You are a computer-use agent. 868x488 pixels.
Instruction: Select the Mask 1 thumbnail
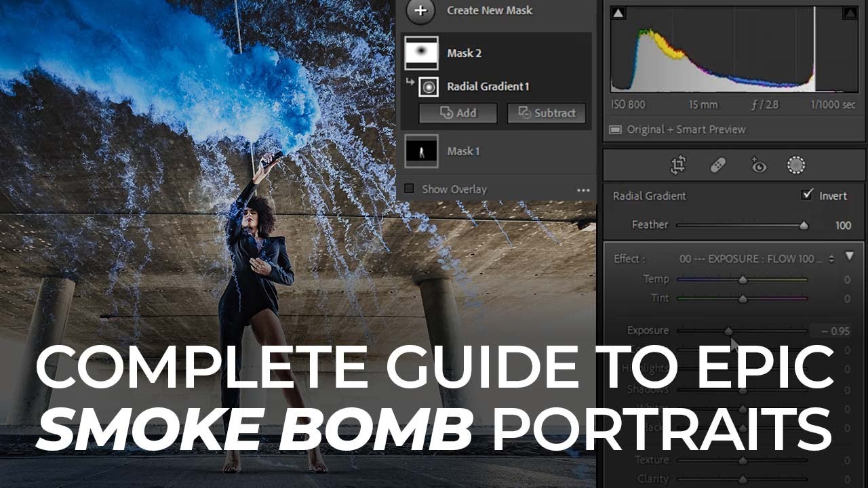(421, 151)
